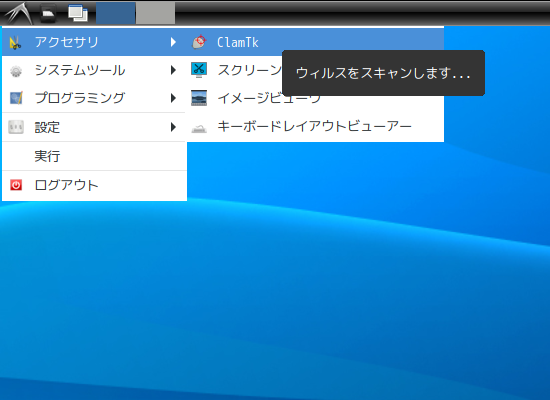Click the システムツール gear icon
Screen dimensions: 550x400
pyautogui.click(x=16, y=71)
